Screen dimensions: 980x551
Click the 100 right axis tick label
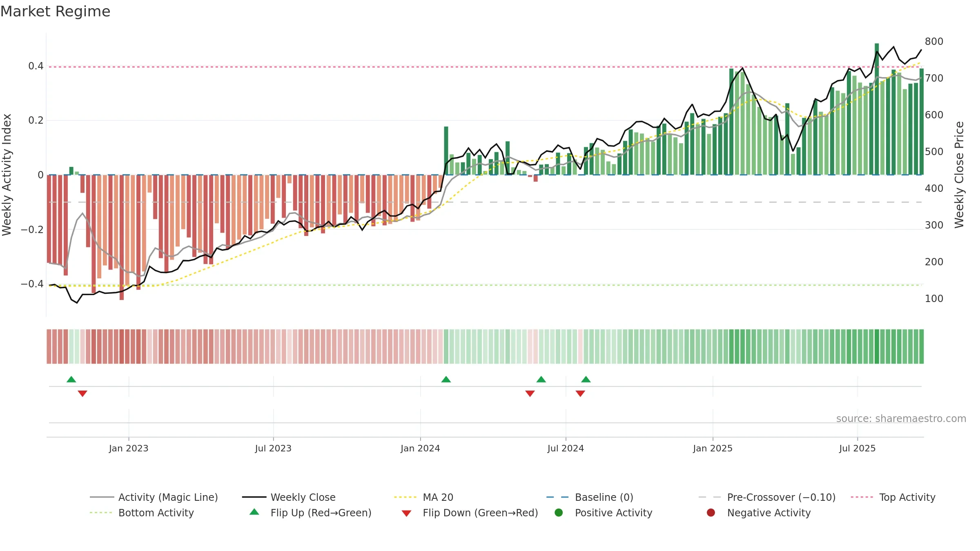[x=934, y=299]
